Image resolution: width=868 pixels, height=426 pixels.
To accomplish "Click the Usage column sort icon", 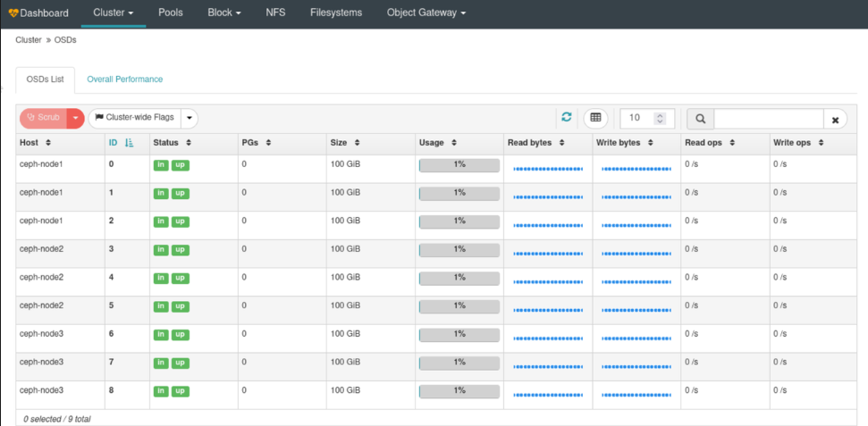I will pyautogui.click(x=454, y=143).
